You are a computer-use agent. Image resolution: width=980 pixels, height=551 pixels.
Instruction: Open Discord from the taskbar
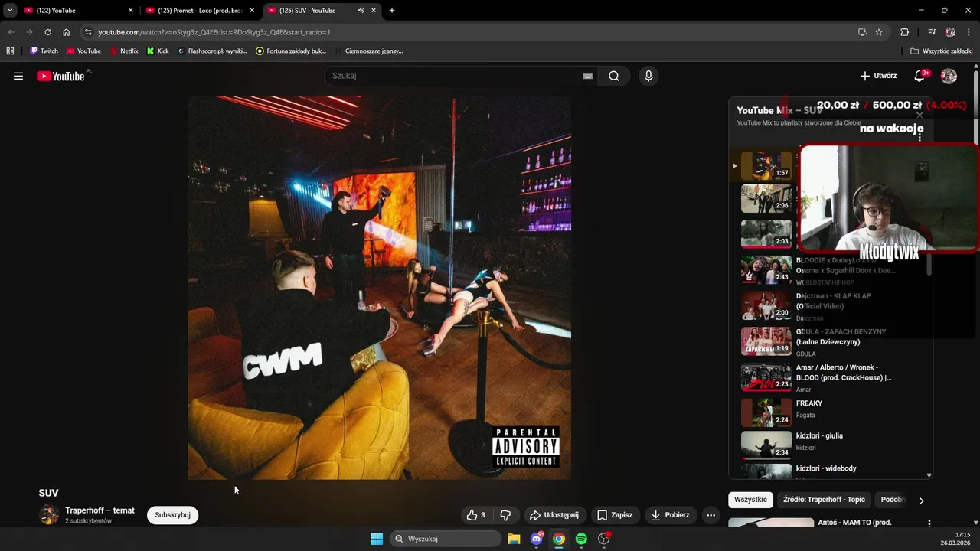(537, 539)
